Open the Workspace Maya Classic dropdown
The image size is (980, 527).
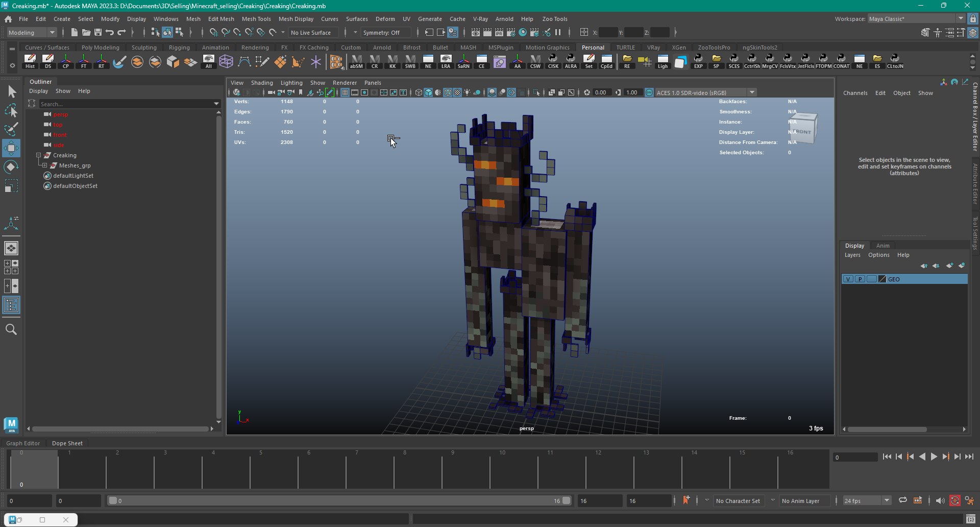click(x=916, y=18)
